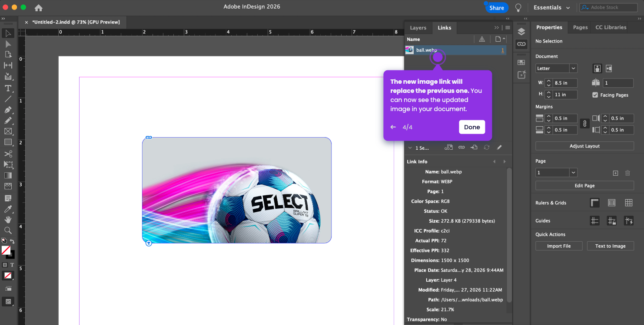Select the Hand tool

coord(8,220)
